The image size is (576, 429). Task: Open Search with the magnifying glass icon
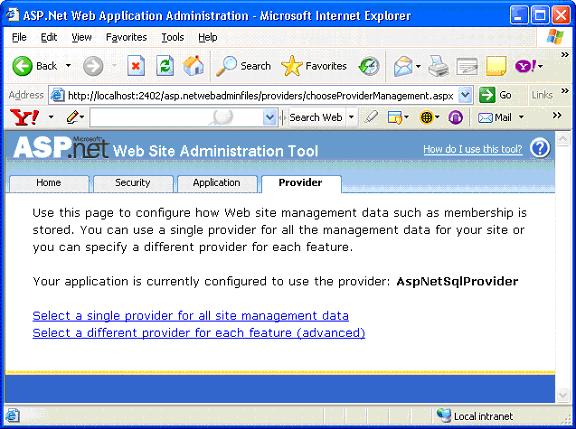click(226, 66)
